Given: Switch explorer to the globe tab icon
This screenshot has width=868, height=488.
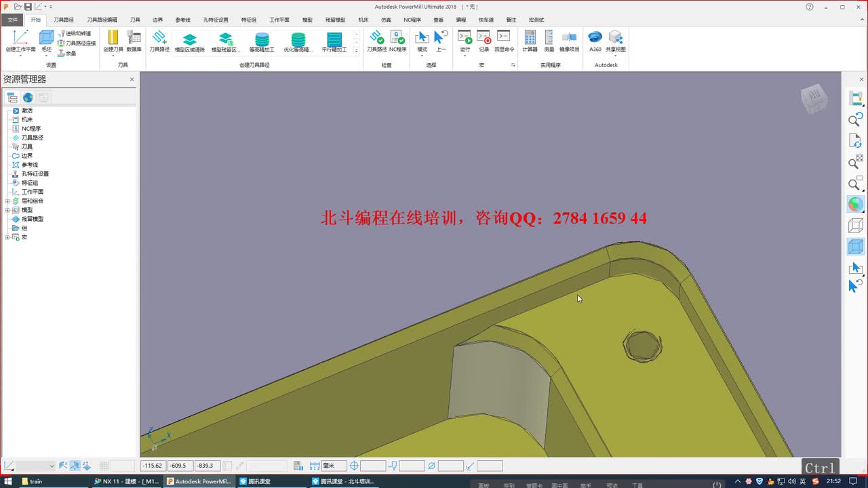Looking at the screenshot, I should click(28, 98).
